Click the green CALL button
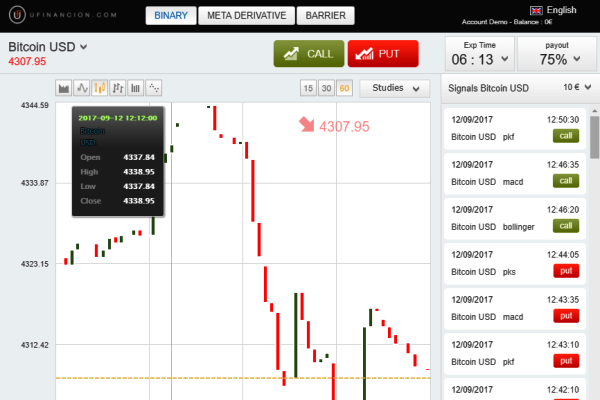The height and width of the screenshot is (400, 600). (309, 54)
